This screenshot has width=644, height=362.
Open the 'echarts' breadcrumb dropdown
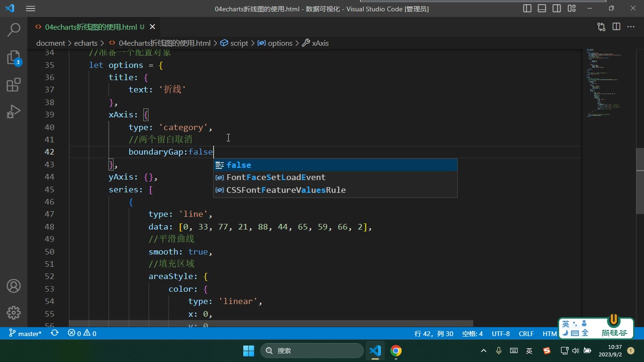[86, 43]
